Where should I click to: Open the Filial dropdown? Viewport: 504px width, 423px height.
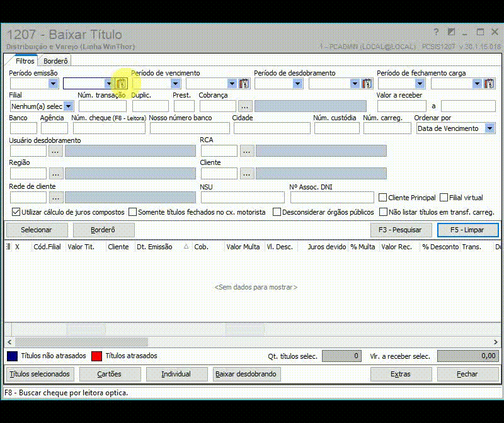pos(69,106)
